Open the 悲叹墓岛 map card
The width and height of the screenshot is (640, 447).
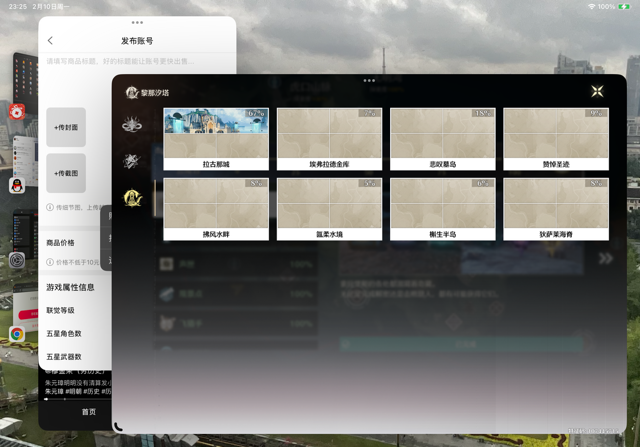pos(443,139)
